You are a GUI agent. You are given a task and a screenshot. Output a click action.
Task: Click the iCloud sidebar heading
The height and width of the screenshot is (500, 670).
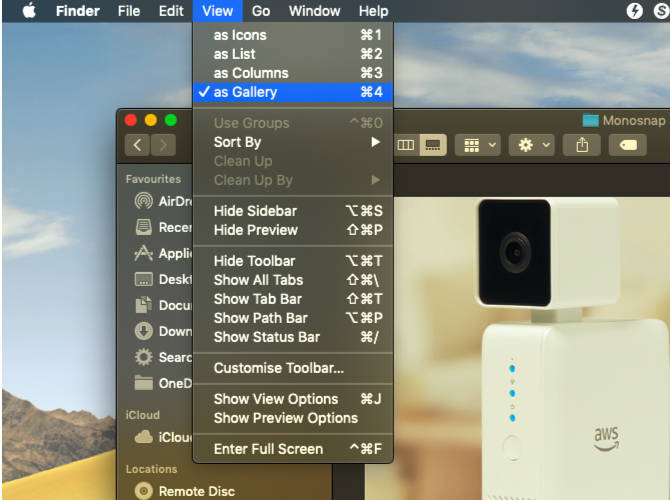[x=142, y=415]
